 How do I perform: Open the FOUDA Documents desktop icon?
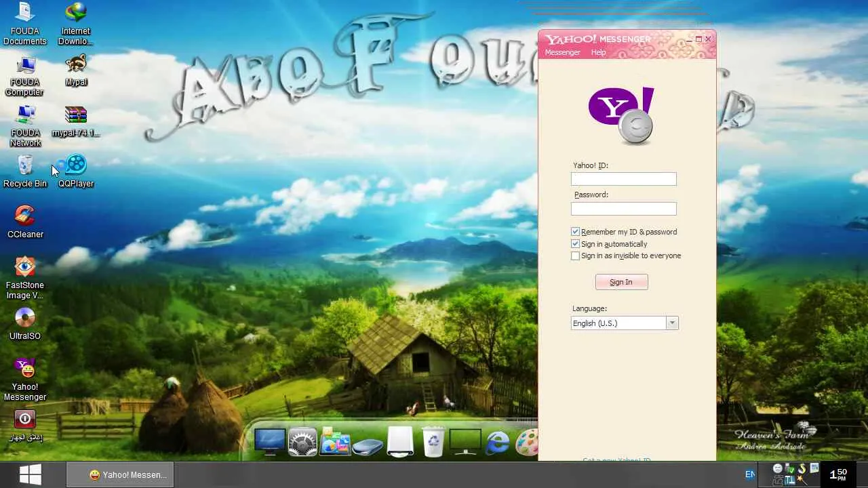point(25,24)
